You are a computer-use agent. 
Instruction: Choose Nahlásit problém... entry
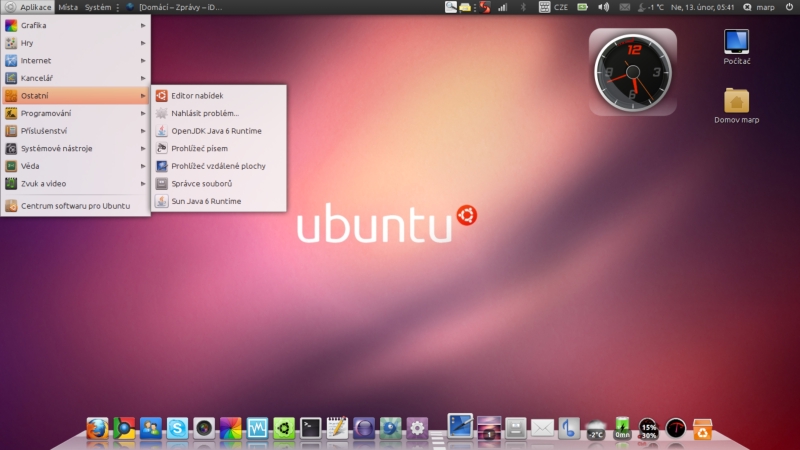[219, 113]
